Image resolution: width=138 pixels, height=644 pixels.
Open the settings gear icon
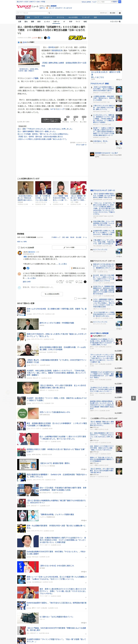click(x=120, y=13)
